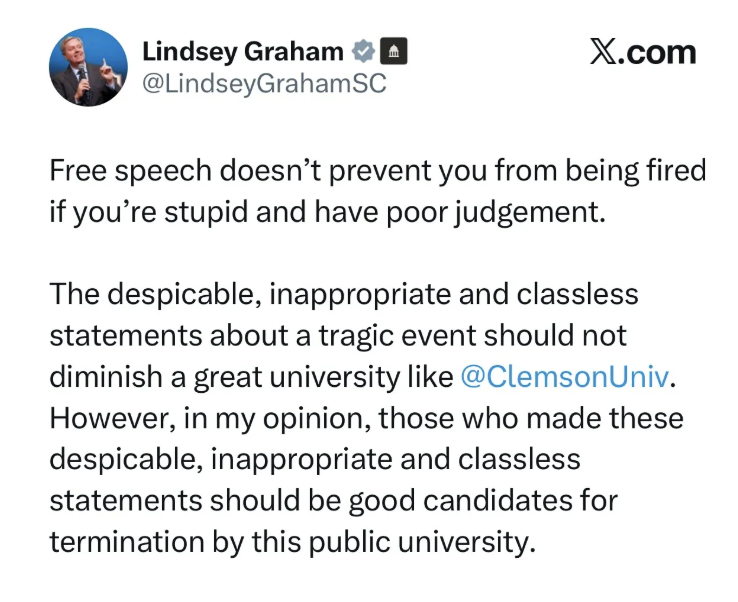
Task: Click the word "However," in the tweet
Action: tap(113, 417)
